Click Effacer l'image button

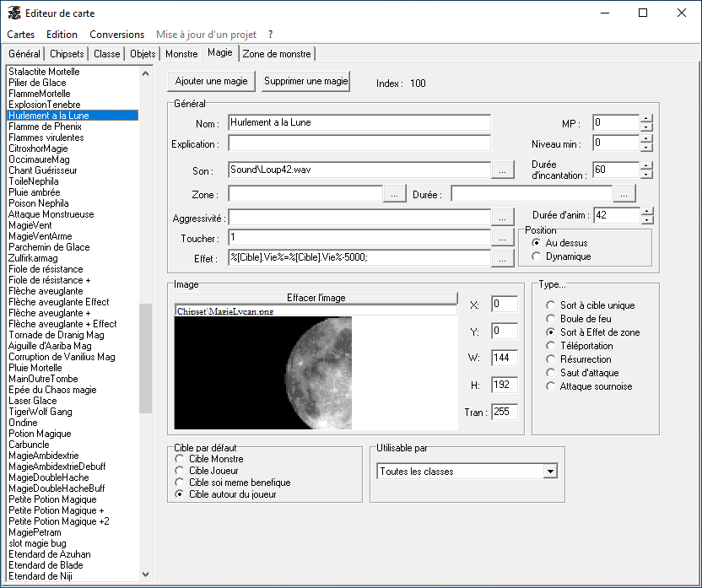(316, 298)
